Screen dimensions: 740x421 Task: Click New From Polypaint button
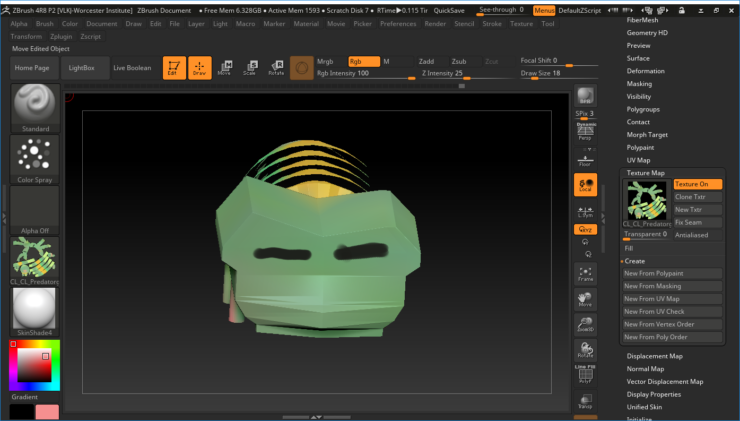click(x=670, y=273)
